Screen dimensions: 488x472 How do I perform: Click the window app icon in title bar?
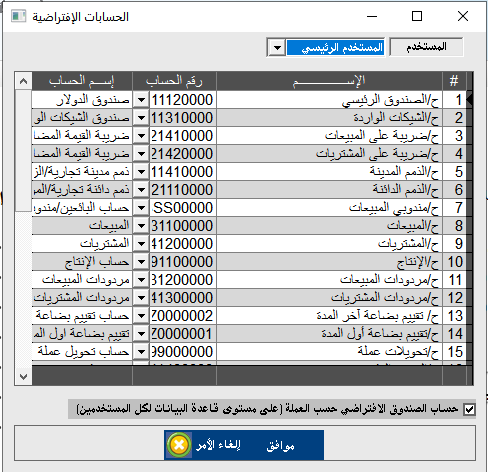[18, 16]
